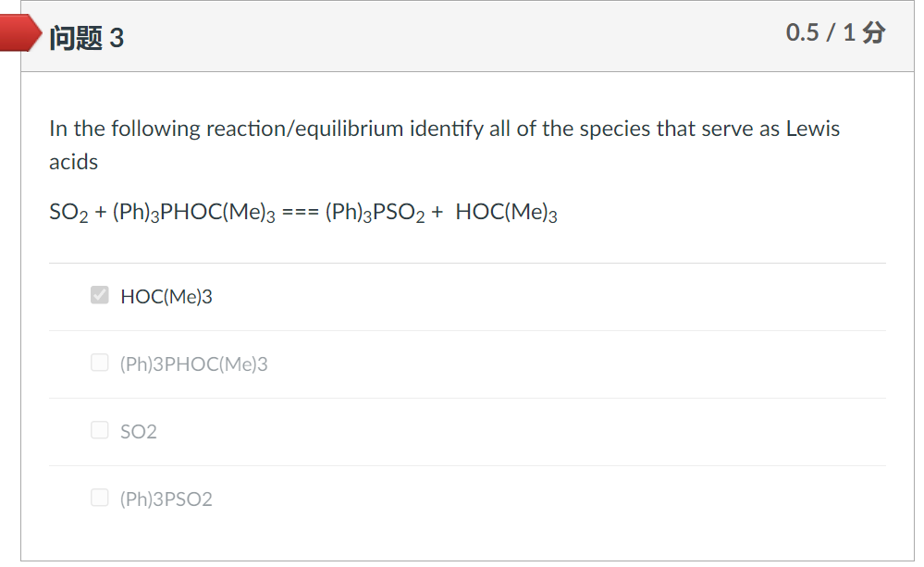Image resolution: width=924 pixels, height=567 pixels.
Task: Uncheck the HOC(Me)3 answer checkbox
Action: click(x=100, y=296)
